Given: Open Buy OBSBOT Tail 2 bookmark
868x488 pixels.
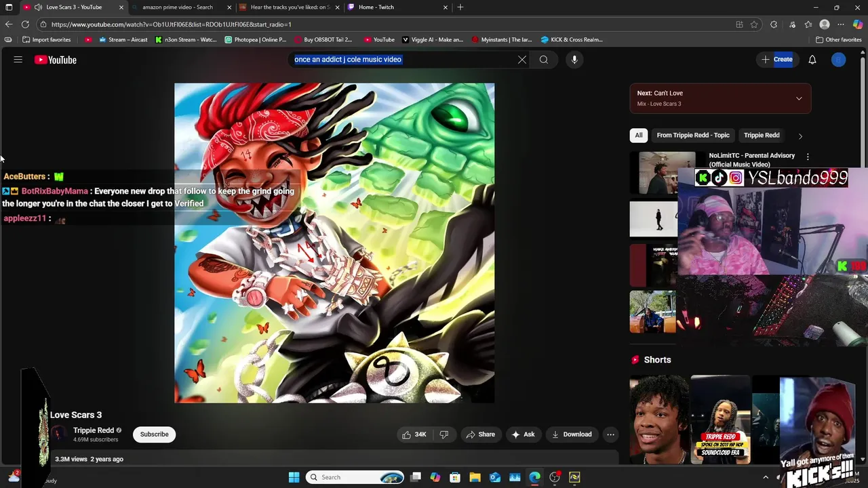Looking at the screenshot, I should (x=323, y=40).
